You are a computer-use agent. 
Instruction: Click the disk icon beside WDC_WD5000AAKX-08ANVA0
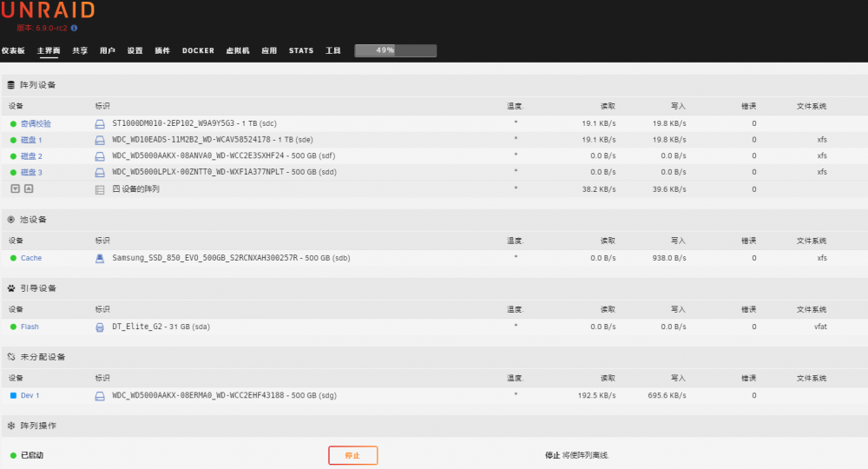100,156
